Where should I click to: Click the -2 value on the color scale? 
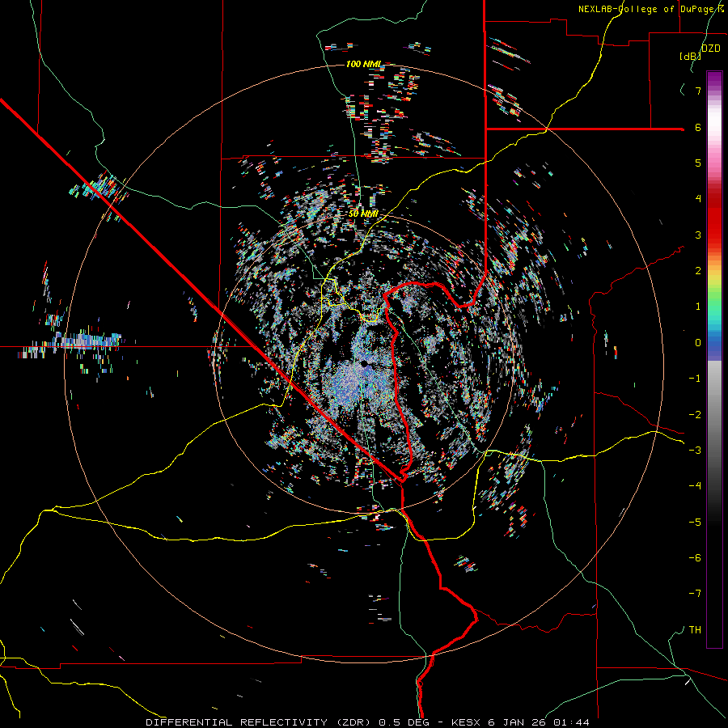[x=695, y=415]
